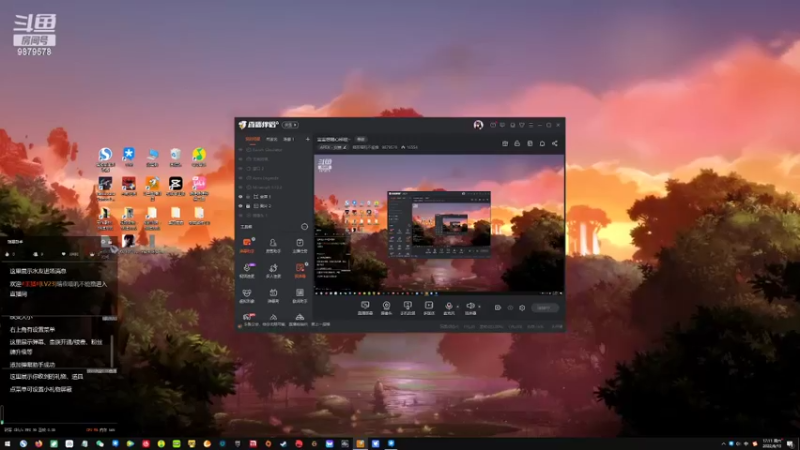Click the highlighted orange taskbar app
Image resolution: width=800 pixels, height=450 pixels.
point(360,444)
